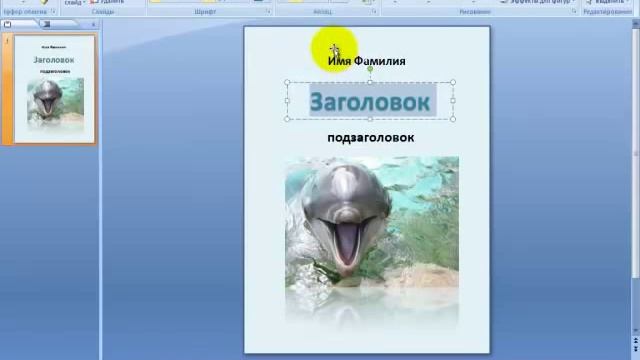The image size is (640, 360).
Task: Close the slides thumbnail pane
Action: pos(93,24)
